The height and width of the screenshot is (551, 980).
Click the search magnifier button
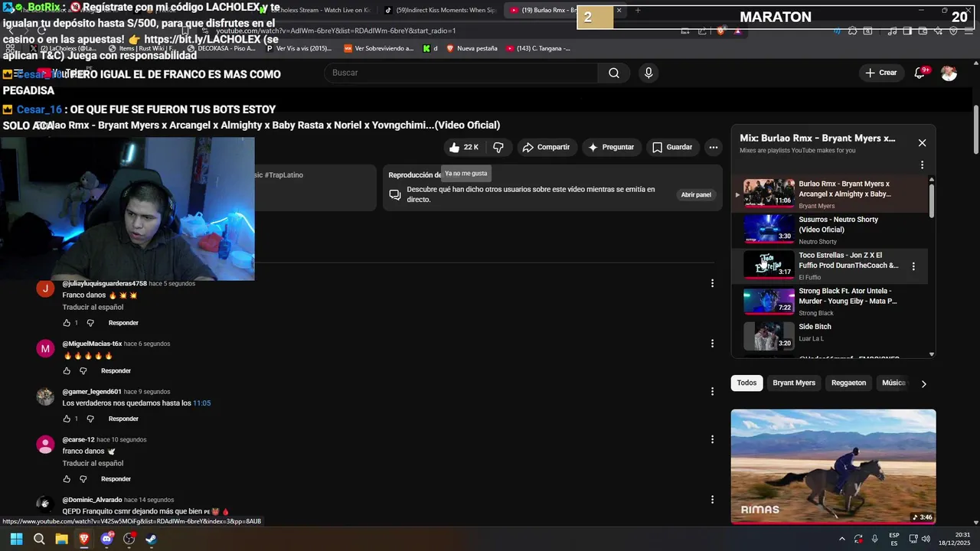(x=614, y=73)
